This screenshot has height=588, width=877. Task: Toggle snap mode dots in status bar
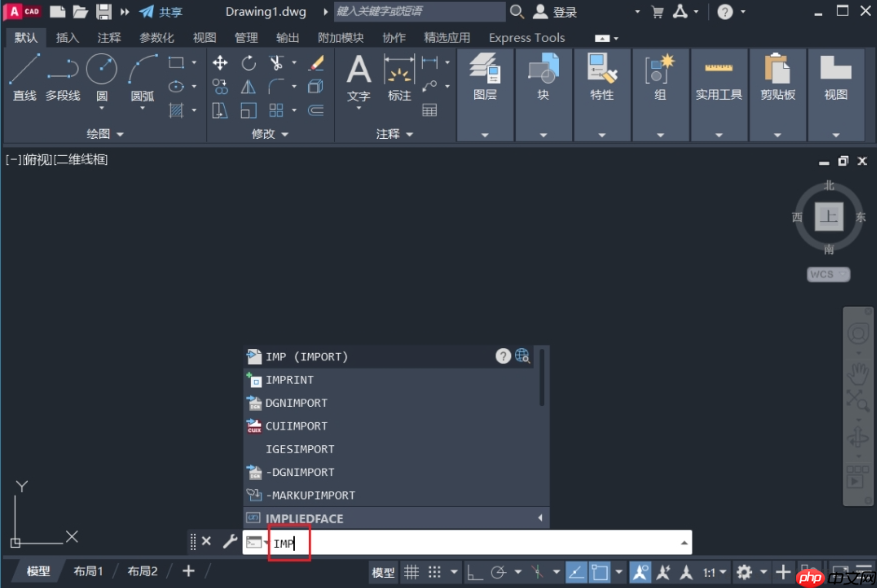pos(435,572)
